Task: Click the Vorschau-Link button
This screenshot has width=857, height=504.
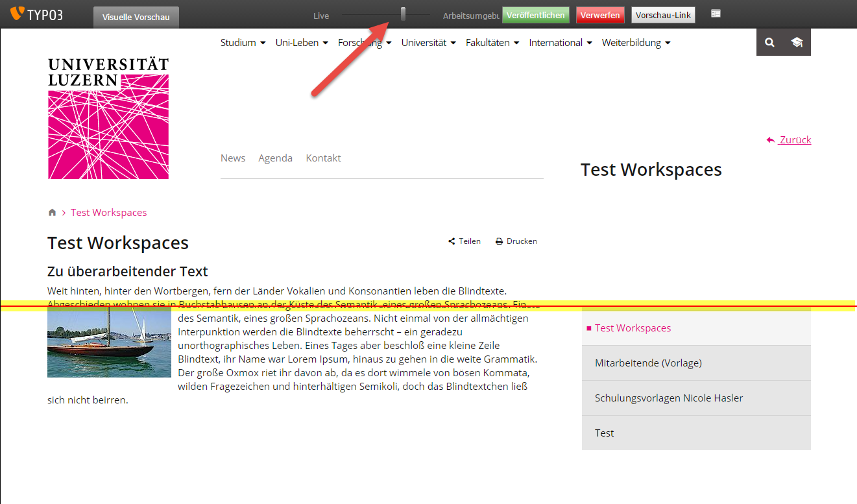Action: (x=663, y=15)
